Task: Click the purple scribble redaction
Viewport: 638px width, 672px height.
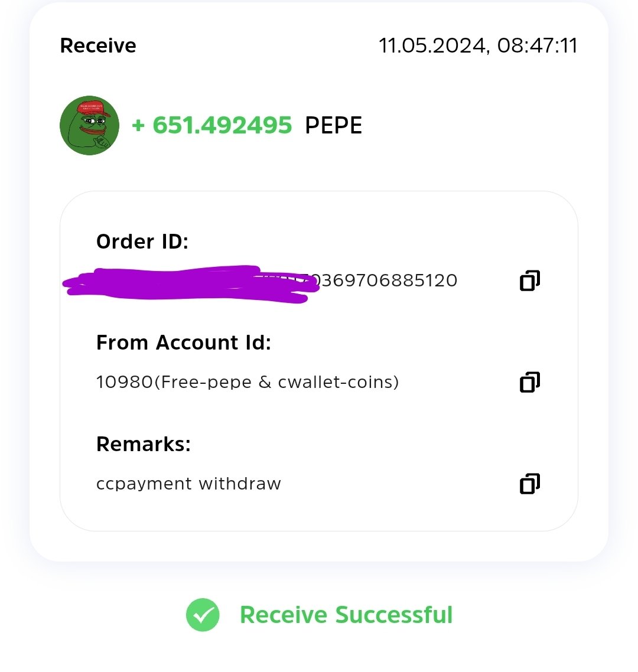Action: (x=191, y=284)
